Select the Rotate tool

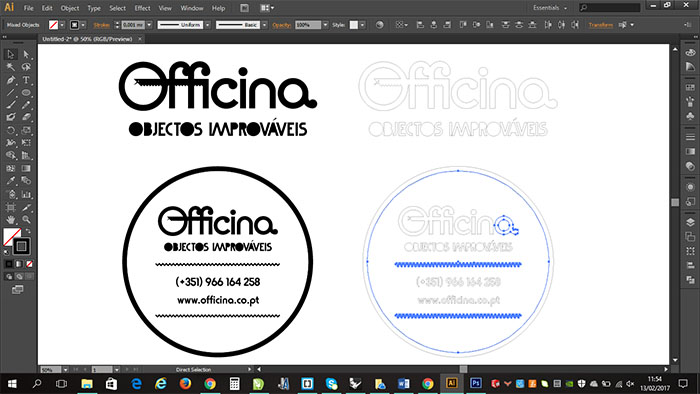tap(11, 130)
